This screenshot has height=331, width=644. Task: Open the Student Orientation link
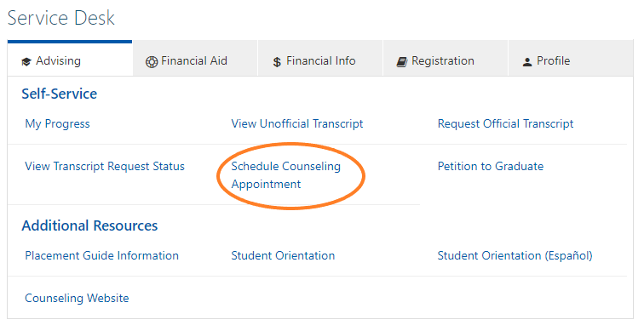(283, 256)
